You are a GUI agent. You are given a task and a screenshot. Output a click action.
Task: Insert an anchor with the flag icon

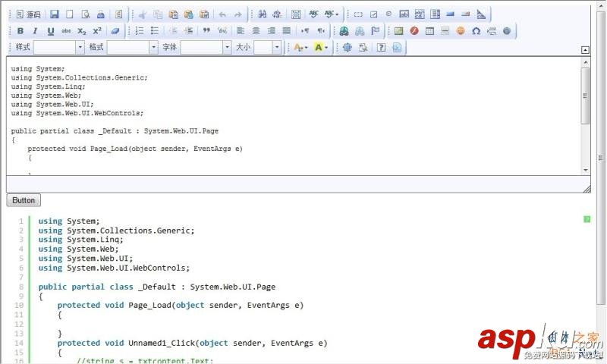tap(375, 31)
